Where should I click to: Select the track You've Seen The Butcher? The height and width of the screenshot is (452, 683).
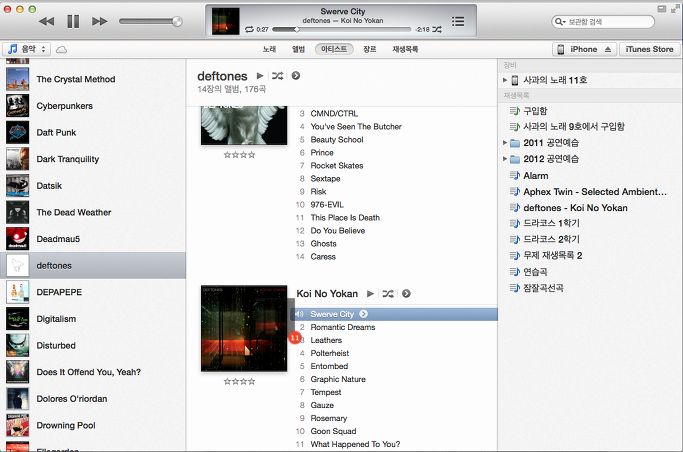[x=356, y=126]
